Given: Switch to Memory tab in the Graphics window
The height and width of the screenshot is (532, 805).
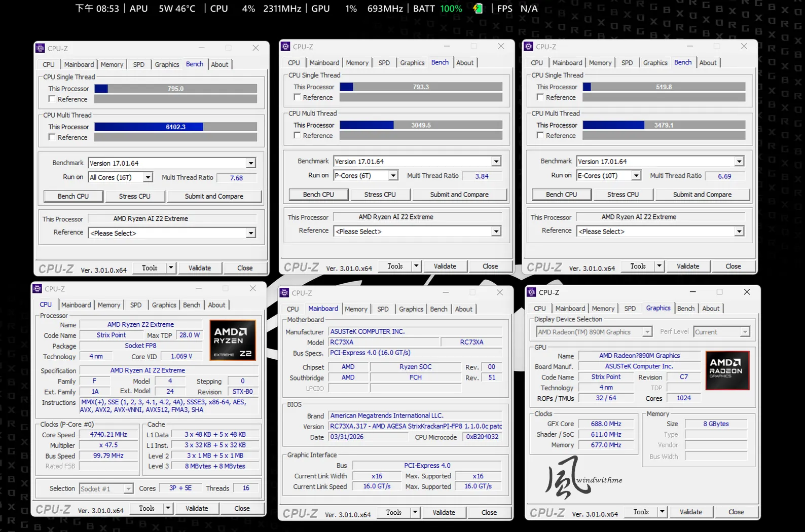Looking at the screenshot, I should (x=603, y=308).
